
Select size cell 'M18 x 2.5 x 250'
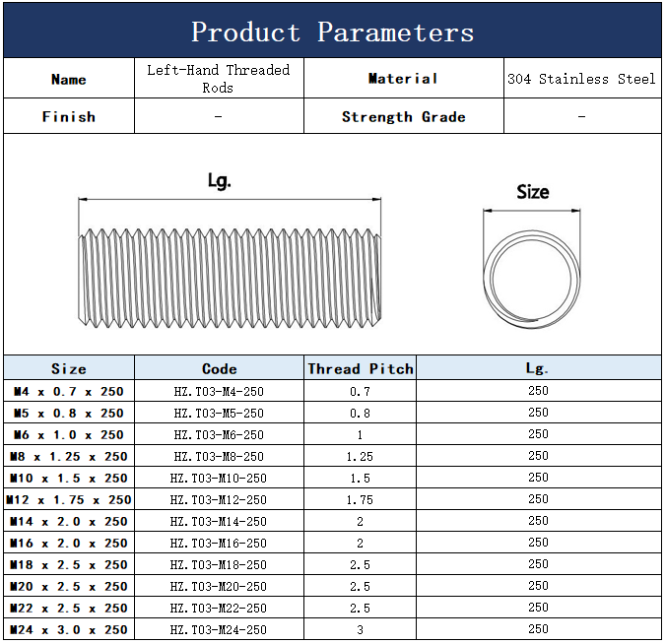coord(69,564)
